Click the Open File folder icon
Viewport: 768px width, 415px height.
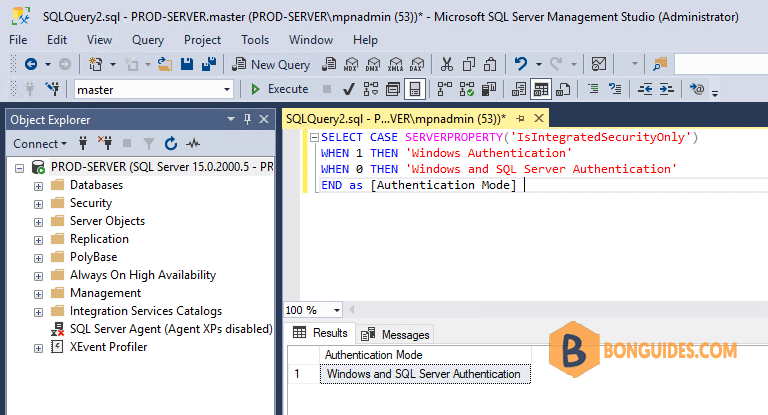165,64
